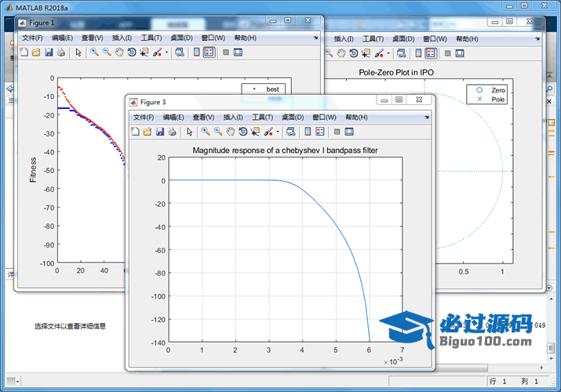Select the Pan hand tool in Figure 3
This screenshot has height=392, width=561.
[231, 132]
